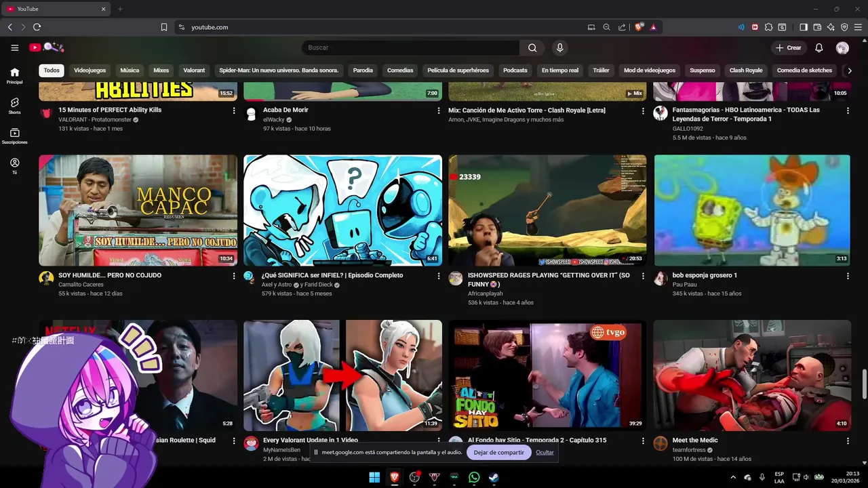Click the Brave Rewards triangle icon
868x488 pixels.
[x=653, y=27]
